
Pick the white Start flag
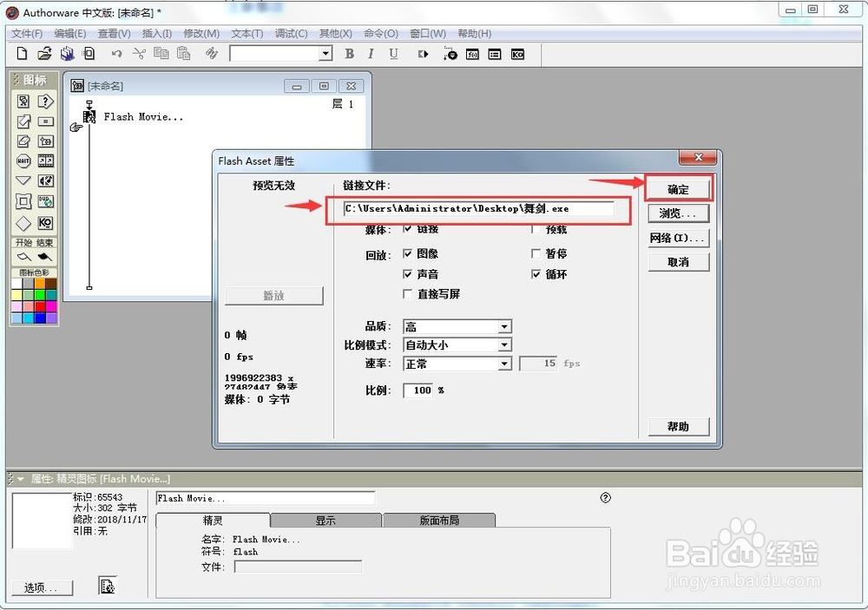coord(23,257)
